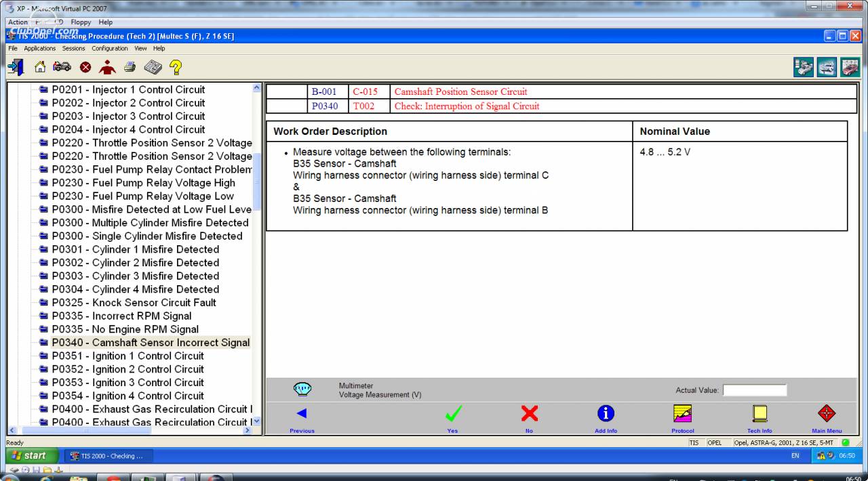
Task: Click TIS 2000 taskbar button
Action: (108, 456)
